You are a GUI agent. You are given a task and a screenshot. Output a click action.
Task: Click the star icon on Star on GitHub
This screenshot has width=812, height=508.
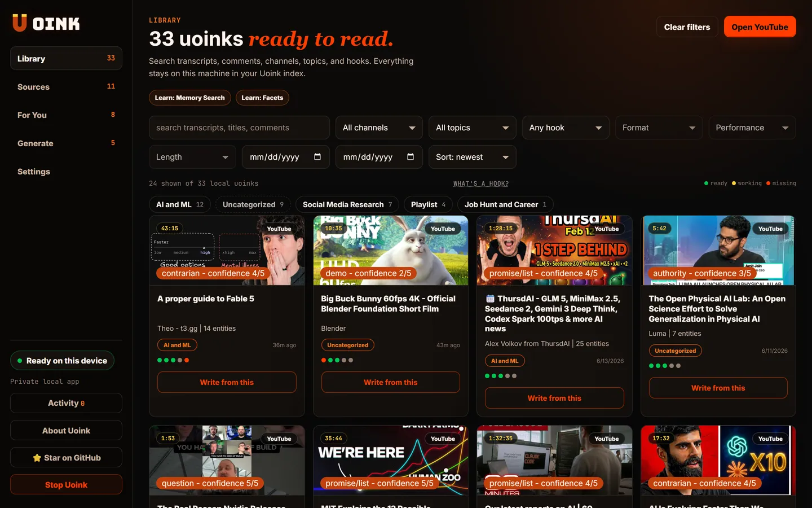pyautogui.click(x=37, y=458)
